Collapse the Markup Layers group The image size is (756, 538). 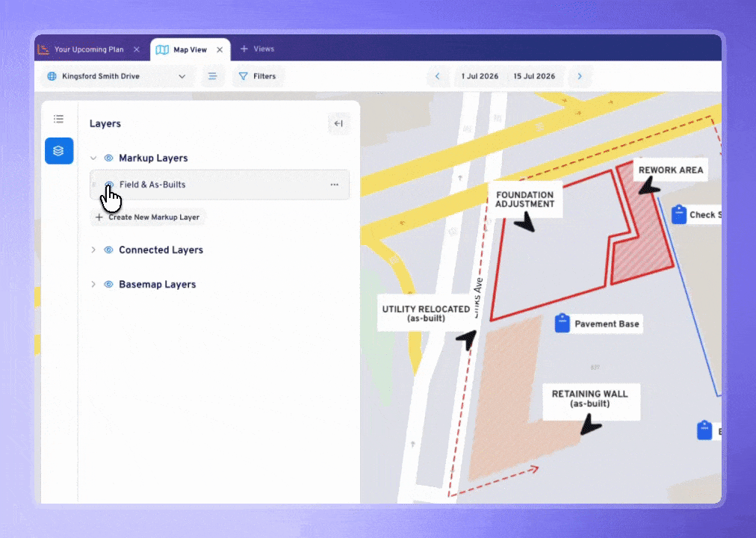pyautogui.click(x=93, y=158)
